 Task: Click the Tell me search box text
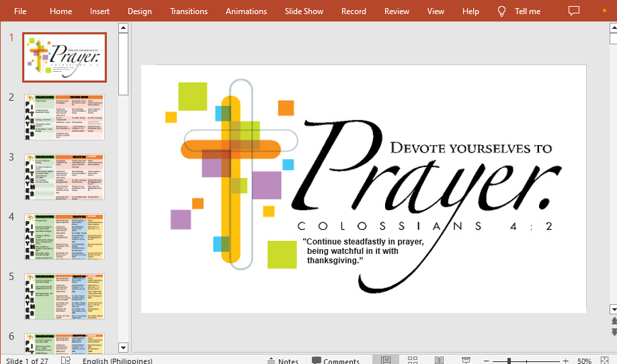point(528,11)
